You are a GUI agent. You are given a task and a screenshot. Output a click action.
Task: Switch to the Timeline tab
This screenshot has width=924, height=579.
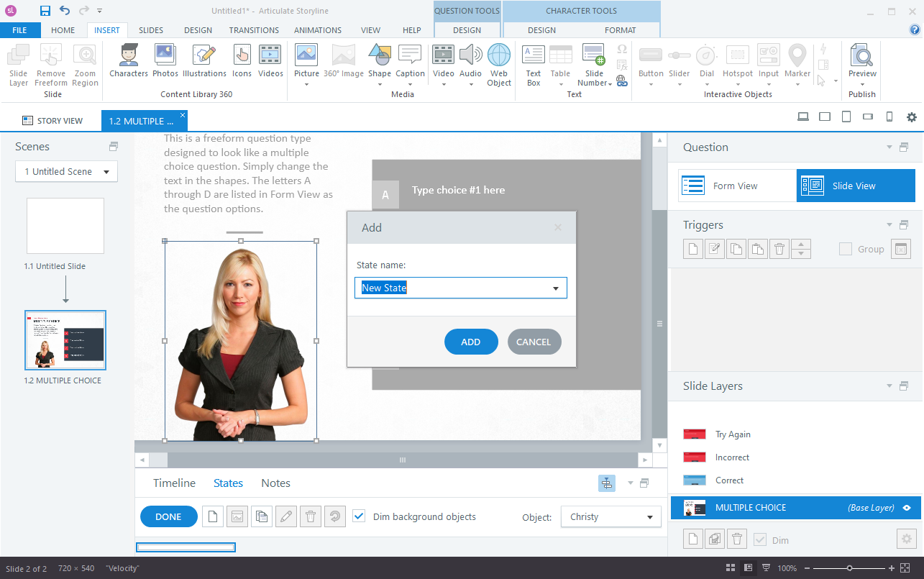coord(174,483)
